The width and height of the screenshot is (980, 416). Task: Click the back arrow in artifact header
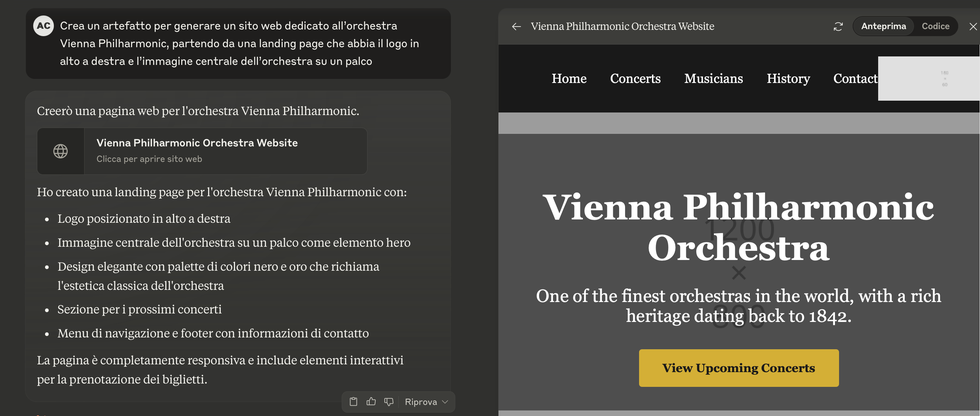[516, 26]
